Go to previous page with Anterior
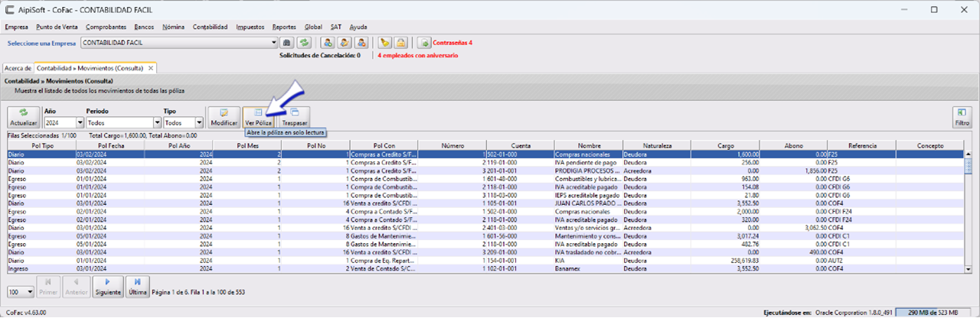The height and width of the screenshot is (318, 980). point(77,287)
